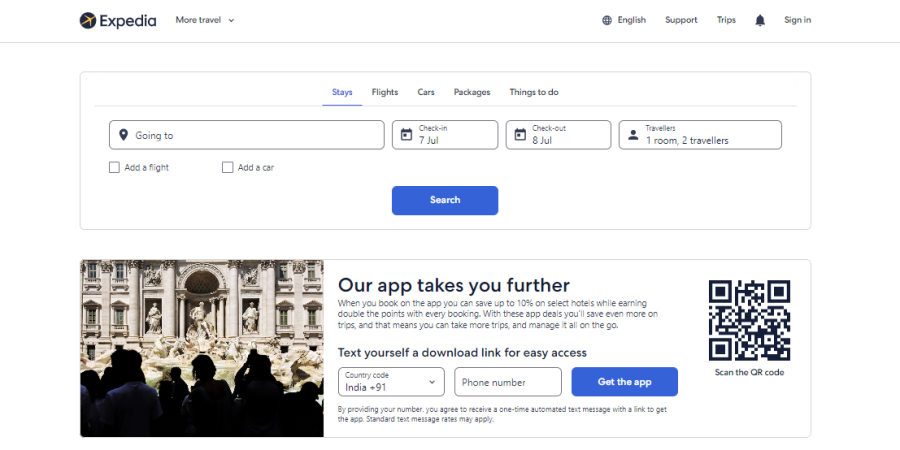The height and width of the screenshot is (450, 900).
Task: Select the Packages tab
Action: (x=472, y=92)
